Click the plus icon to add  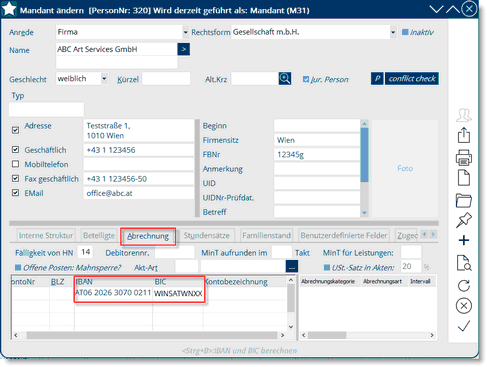point(464,240)
